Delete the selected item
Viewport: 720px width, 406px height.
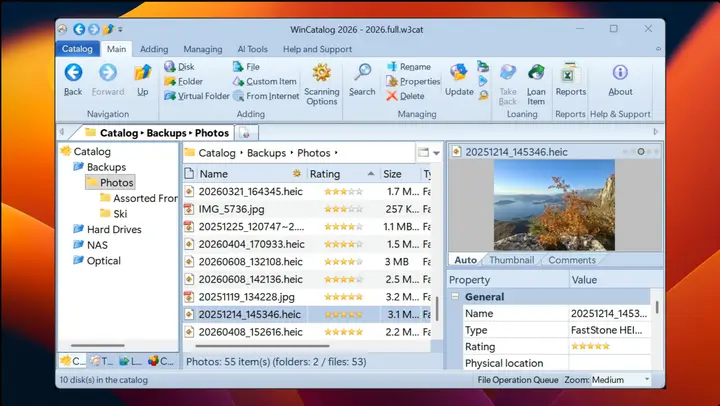coord(405,96)
